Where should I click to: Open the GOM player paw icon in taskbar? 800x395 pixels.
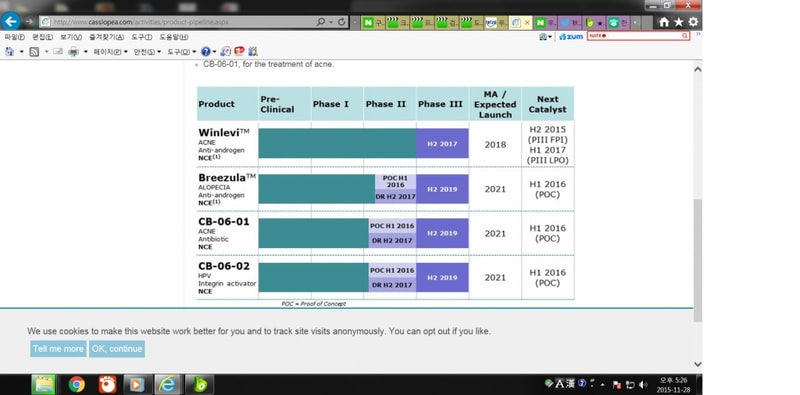pyautogui.click(x=108, y=384)
